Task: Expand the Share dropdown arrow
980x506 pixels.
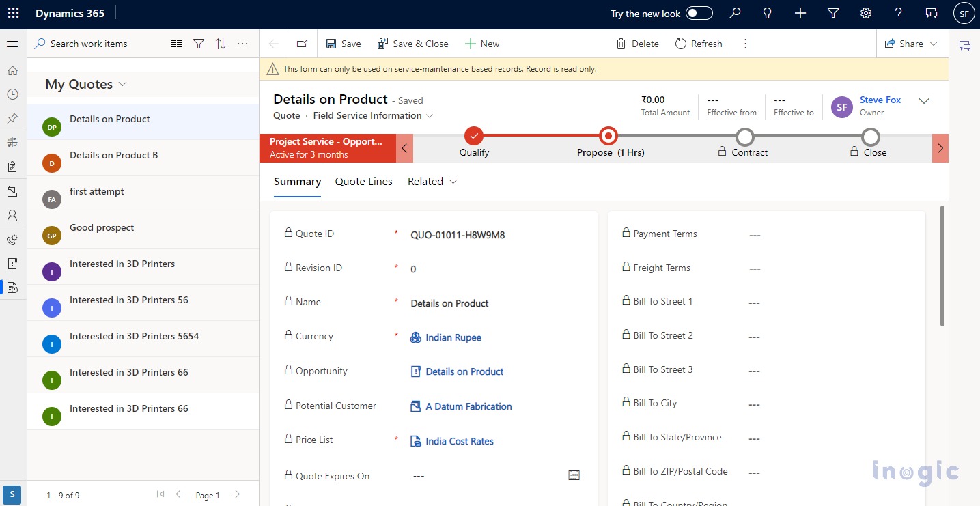Action: pyautogui.click(x=934, y=44)
